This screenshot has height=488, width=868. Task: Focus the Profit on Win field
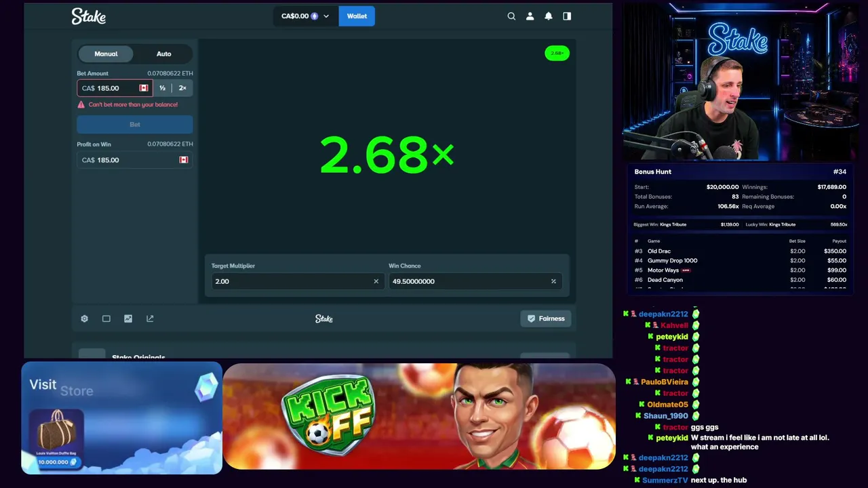tap(135, 160)
